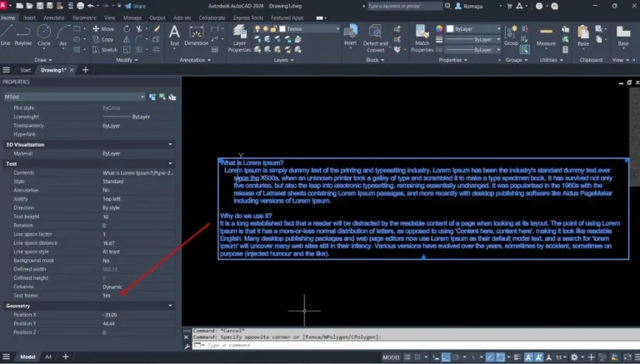The height and width of the screenshot is (364, 640).
Task: Switch to the Start tab
Action: pyautogui.click(x=25, y=70)
